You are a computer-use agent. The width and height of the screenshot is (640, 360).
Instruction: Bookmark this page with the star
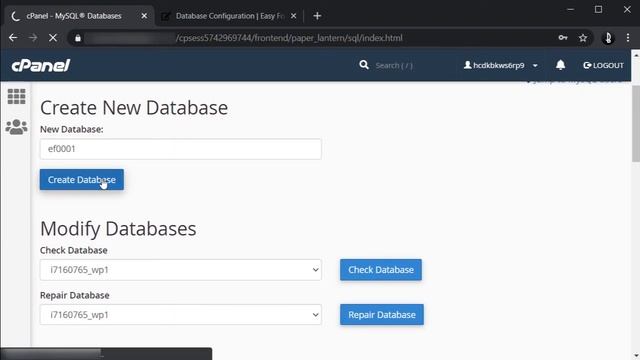pyautogui.click(x=583, y=38)
